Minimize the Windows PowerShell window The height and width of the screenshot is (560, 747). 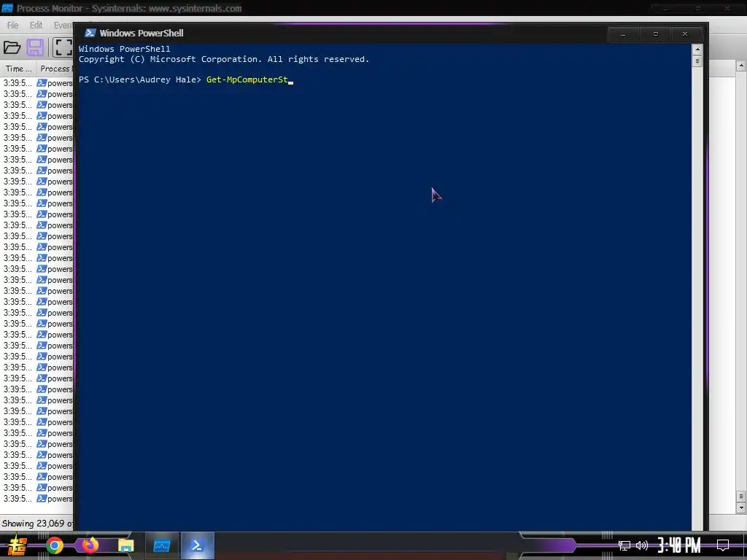point(623,34)
